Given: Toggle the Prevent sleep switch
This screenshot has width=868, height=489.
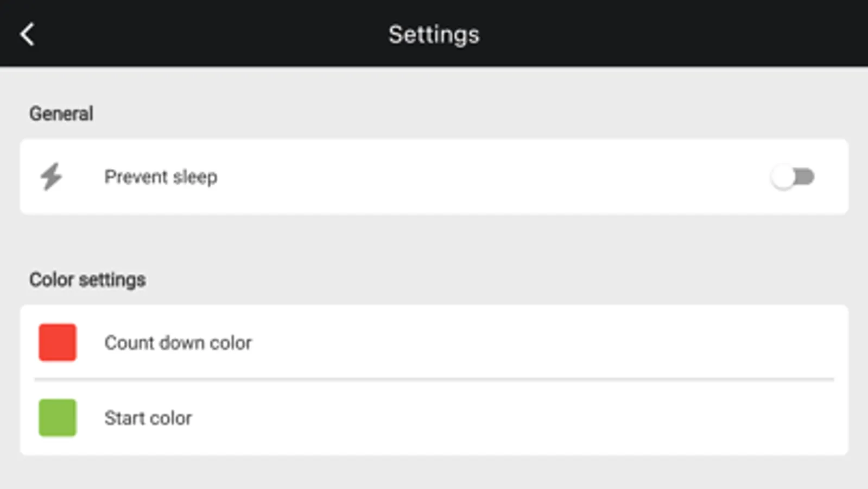Looking at the screenshot, I should tap(793, 177).
